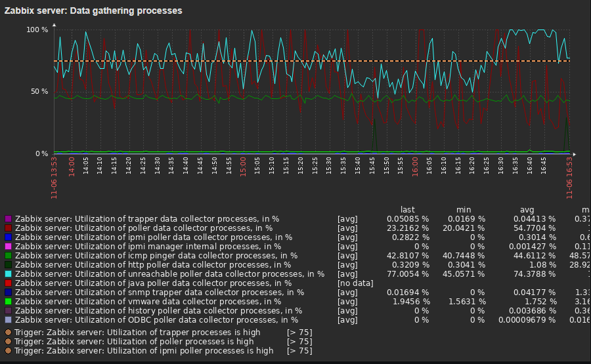This screenshot has width=591, height=364.
Task: Click the last value '77.0054 %'
Action: click(x=408, y=274)
